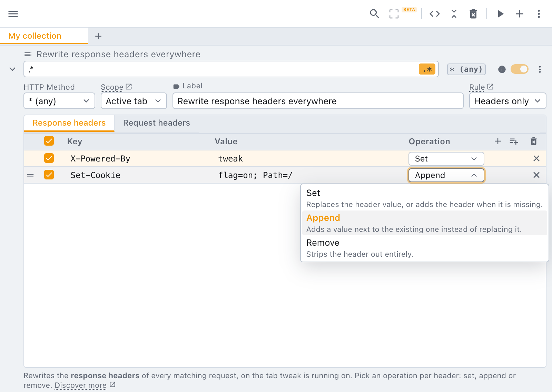Add a header row with plus icon
552x392 pixels.
tap(498, 141)
